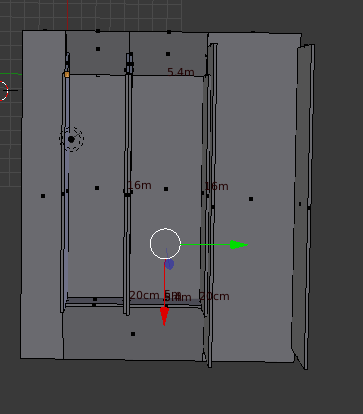This screenshot has width=363, height=414.
Task: Click the red-white 3D cursor at left edge
Action: [3, 90]
